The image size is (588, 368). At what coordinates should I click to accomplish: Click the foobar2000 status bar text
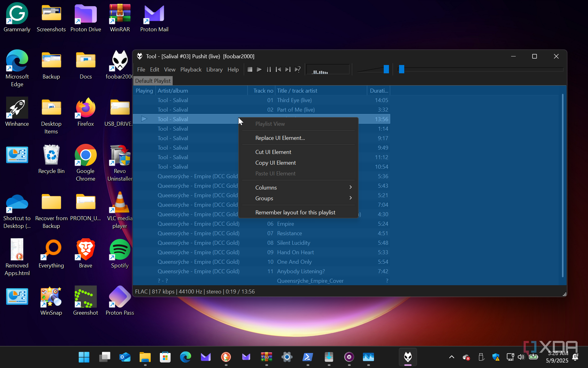195,292
